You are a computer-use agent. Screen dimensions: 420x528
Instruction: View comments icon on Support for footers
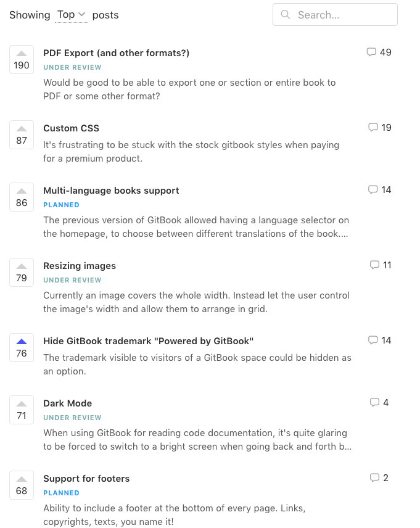(374, 477)
